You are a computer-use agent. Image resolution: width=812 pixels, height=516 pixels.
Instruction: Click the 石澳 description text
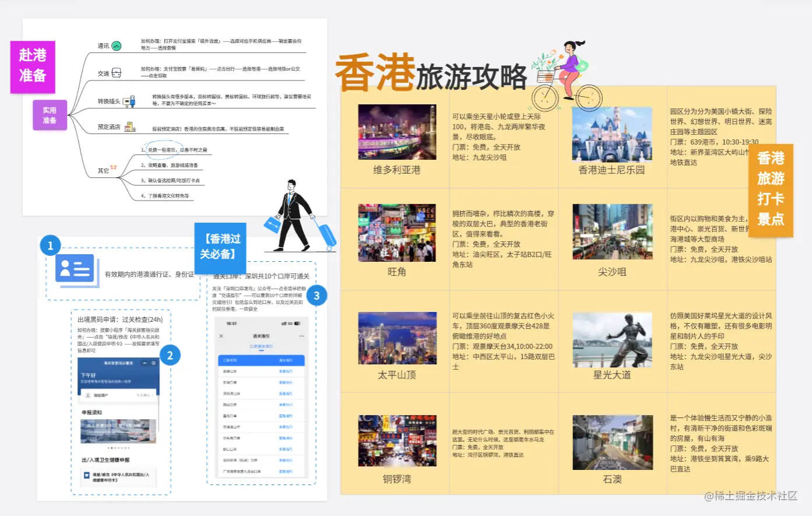point(721,443)
